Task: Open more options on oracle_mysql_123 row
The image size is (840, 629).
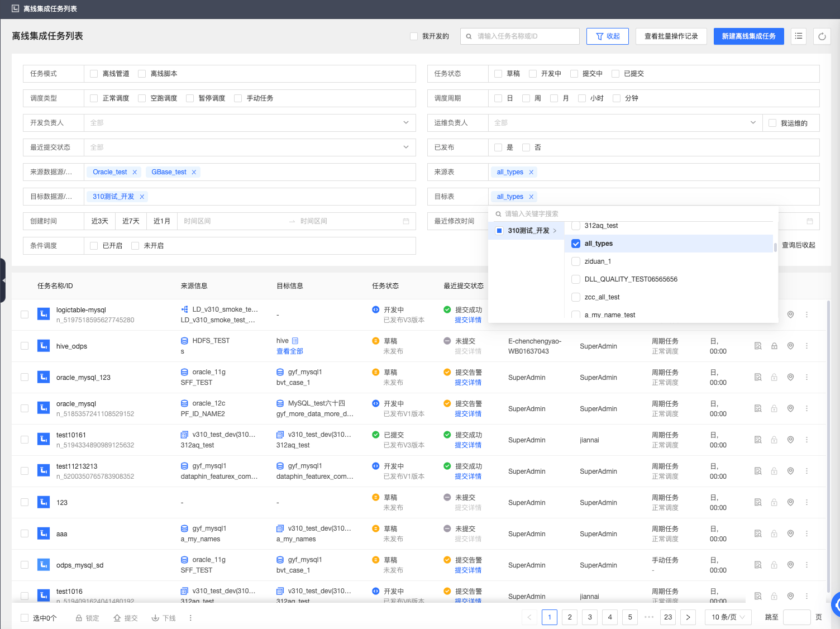Action: point(806,377)
